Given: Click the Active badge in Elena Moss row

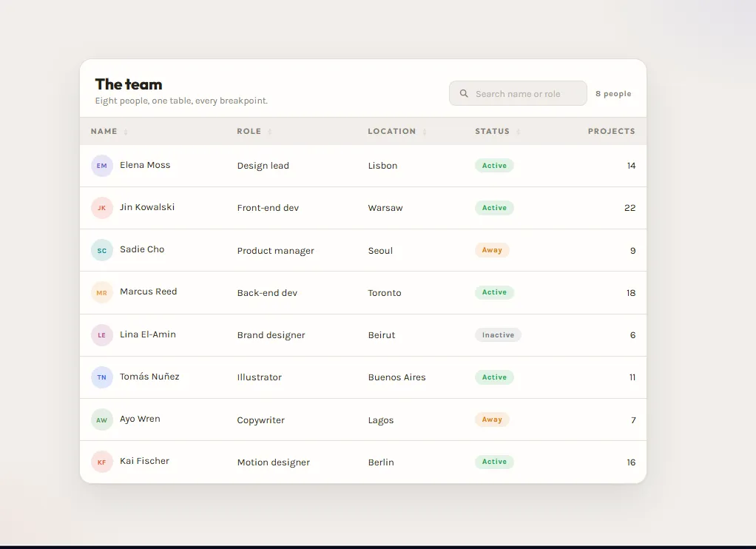Looking at the screenshot, I should coord(494,166).
